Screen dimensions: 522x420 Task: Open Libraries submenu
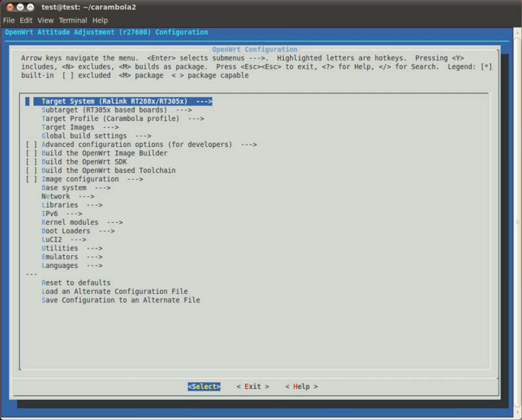(72, 206)
